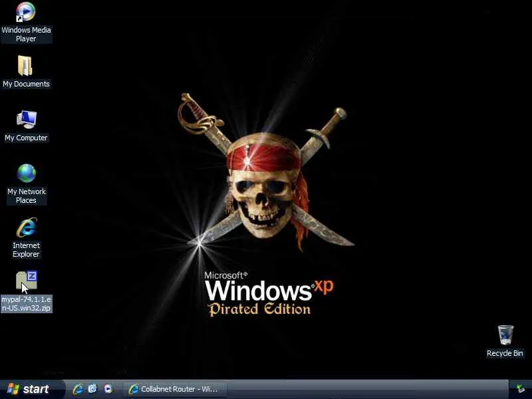Select the Recycle Bin icon
This screenshot has width=532, height=399.
(x=505, y=335)
